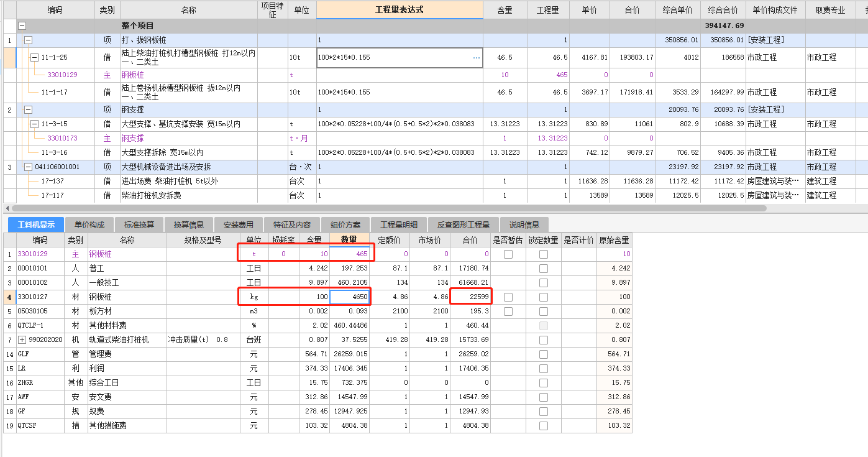Toggle 是否暂估 for 板方材
This screenshot has height=457, width=868.
(x=508, y=311)
